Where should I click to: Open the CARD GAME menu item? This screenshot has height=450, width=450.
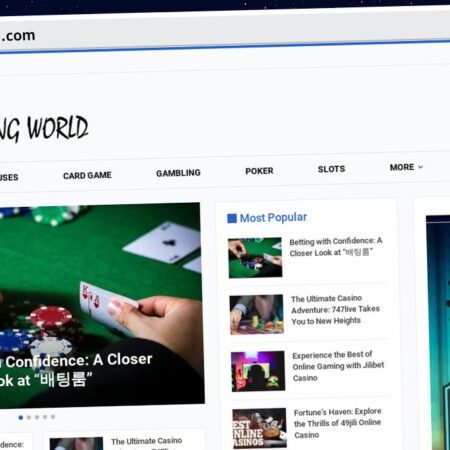coord(87,175)
